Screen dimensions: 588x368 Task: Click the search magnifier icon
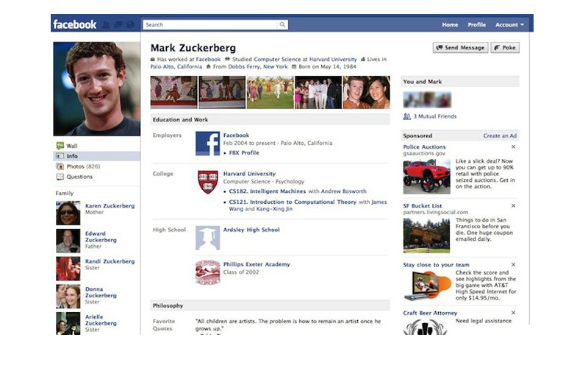pyautogui.click(x=282, y=25)
